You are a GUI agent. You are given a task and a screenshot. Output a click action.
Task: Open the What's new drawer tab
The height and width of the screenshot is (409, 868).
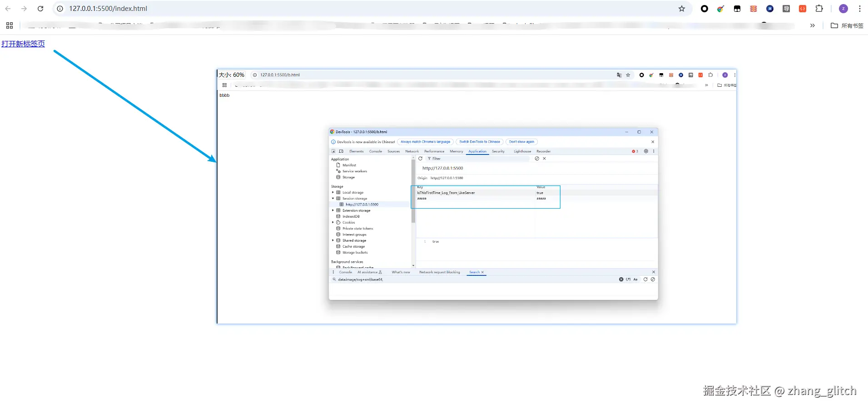coord(401,272)
